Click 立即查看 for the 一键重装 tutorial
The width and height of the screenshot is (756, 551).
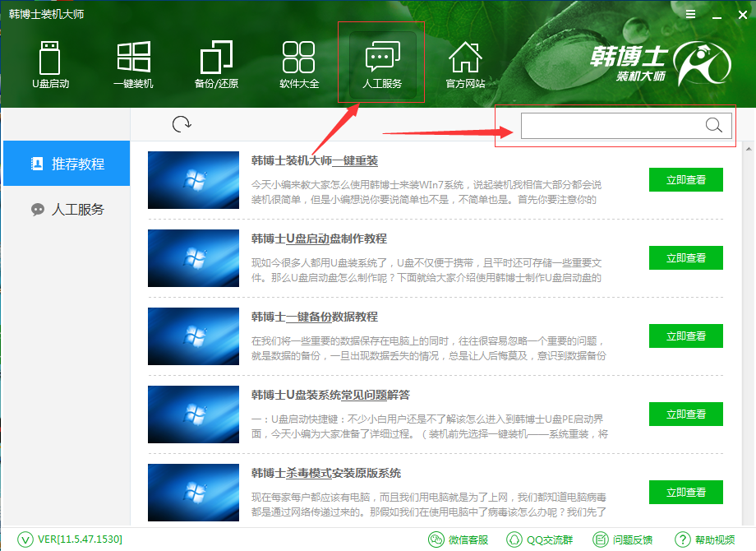[x=685, y=179]
